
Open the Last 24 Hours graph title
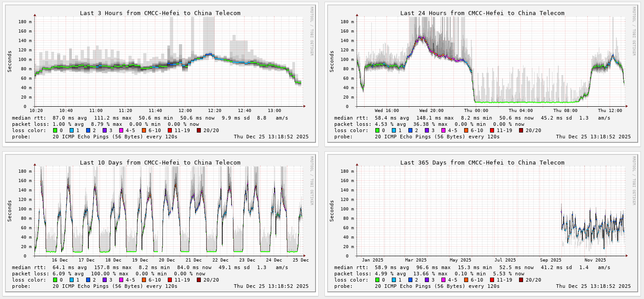point(482,13)
